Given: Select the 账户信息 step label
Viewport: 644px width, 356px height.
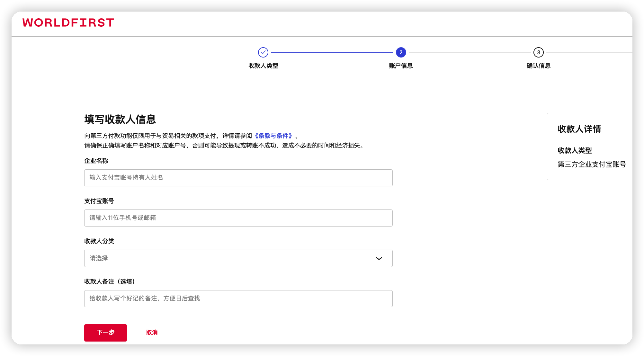Looking at the screenshot, I should (401, 66).
